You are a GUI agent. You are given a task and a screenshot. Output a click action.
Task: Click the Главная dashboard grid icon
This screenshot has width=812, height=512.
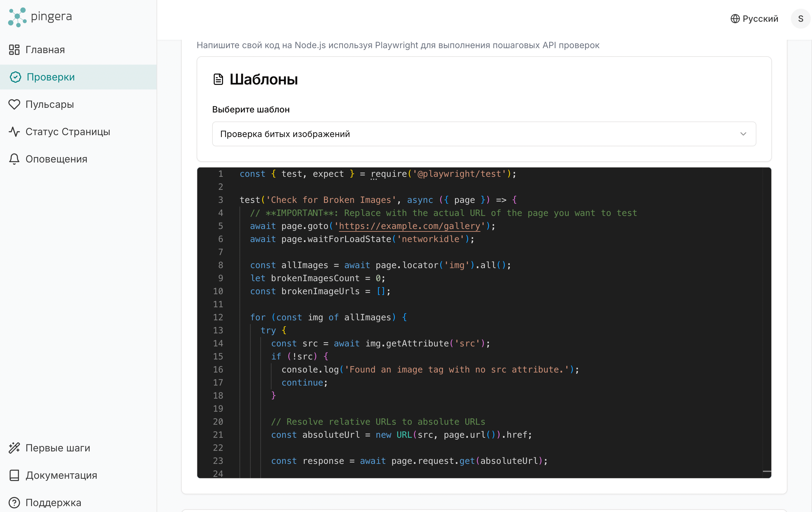14,50
